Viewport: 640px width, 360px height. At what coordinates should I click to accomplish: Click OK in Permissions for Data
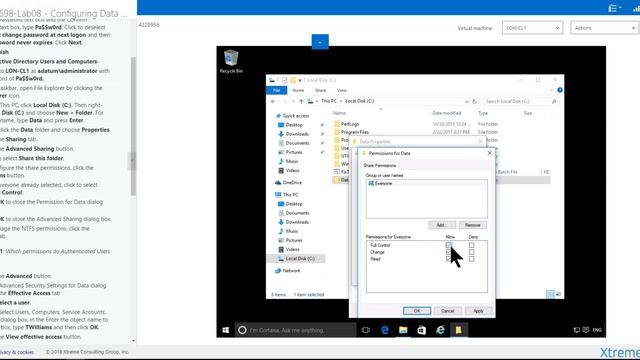(x=417, y=311)
